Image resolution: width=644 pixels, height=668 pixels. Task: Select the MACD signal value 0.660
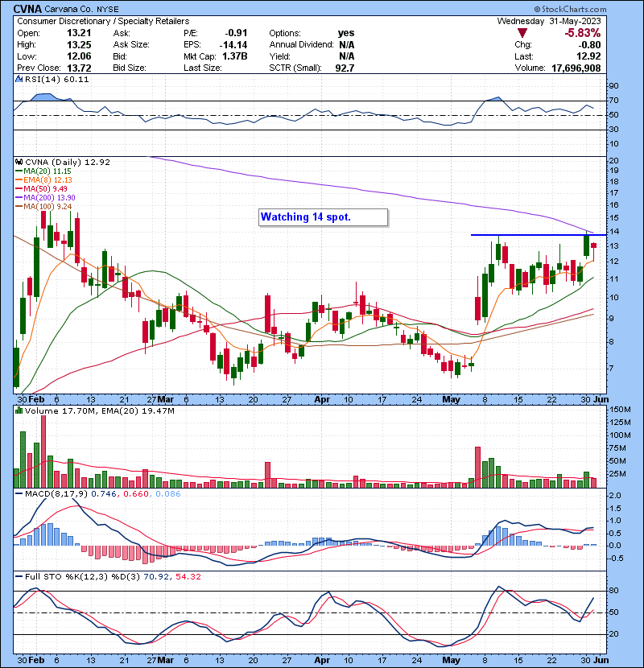coord(135,493)
